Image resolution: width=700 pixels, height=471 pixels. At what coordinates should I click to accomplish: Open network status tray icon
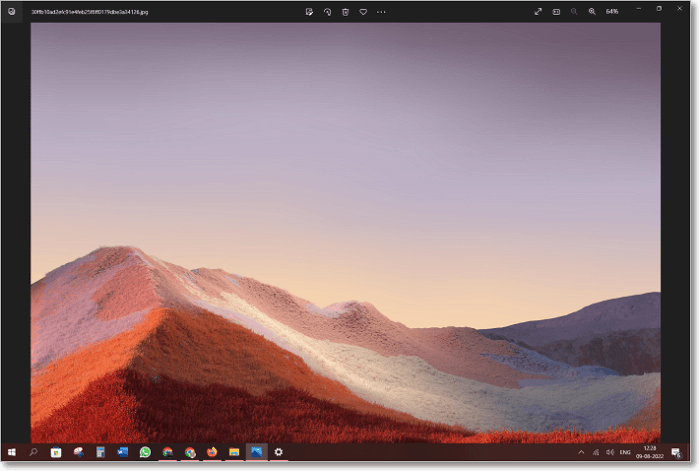(596, 452)
